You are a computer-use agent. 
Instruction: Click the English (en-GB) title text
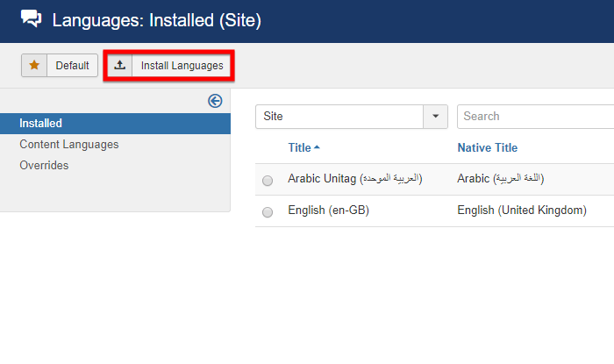tap(329, 211)
